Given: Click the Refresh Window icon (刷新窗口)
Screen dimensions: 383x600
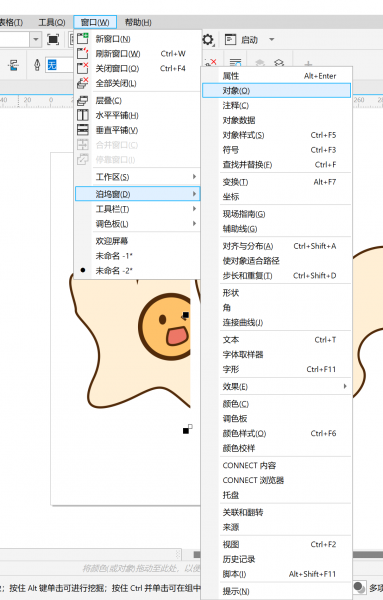Looking at the screenshot, I should pyautogui.click(x=83, y=53).
